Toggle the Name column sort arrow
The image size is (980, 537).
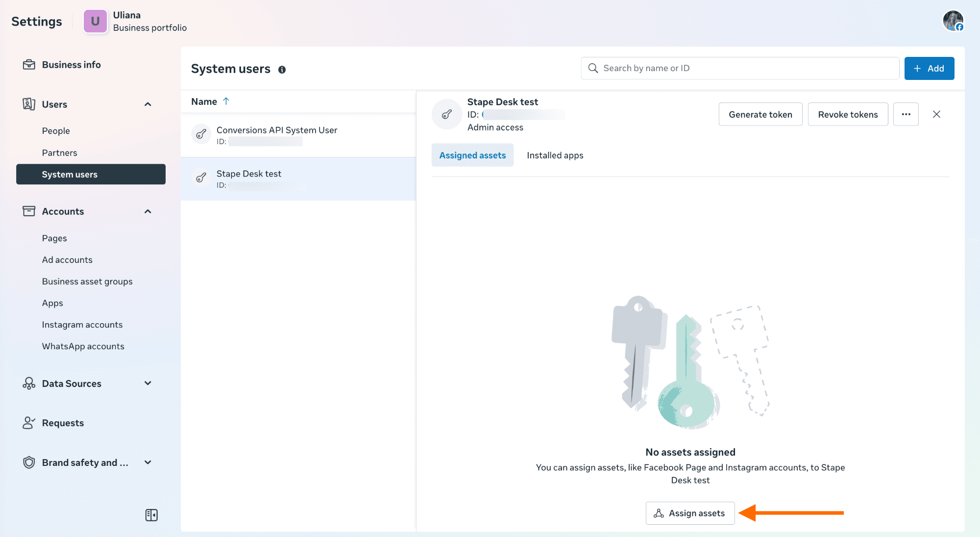click(226, 101)
